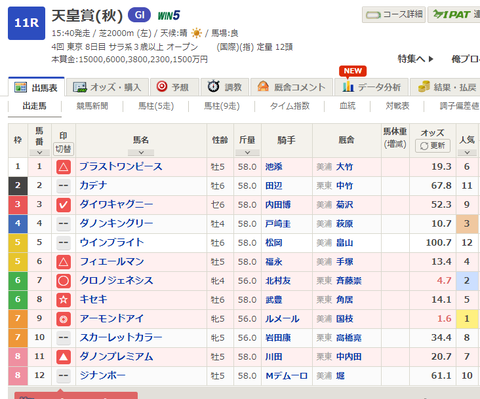
Task: Select the 競馬新聞 sub-tab
Action: [x=92, y=106]
